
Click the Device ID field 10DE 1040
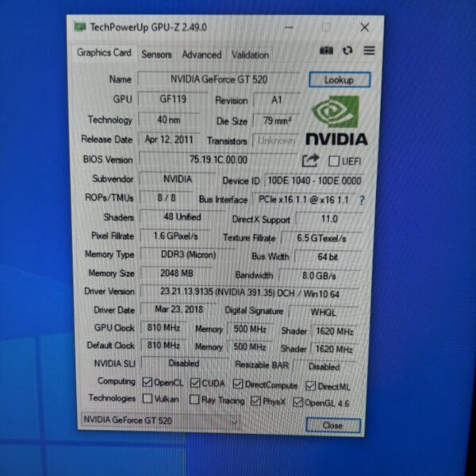(314, 181)
